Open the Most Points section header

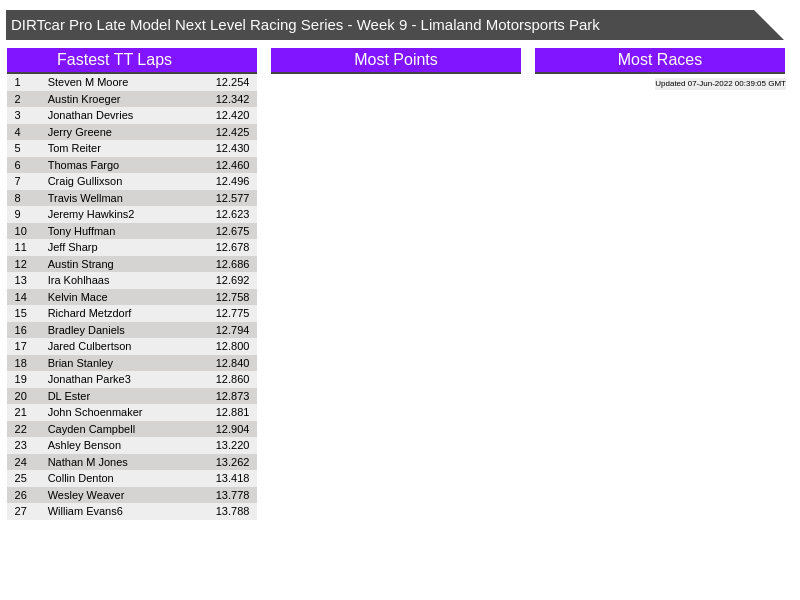395,60
